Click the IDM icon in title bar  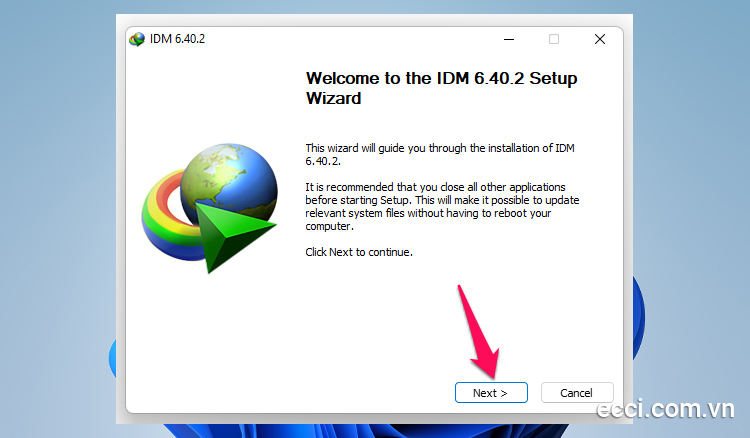137,40
